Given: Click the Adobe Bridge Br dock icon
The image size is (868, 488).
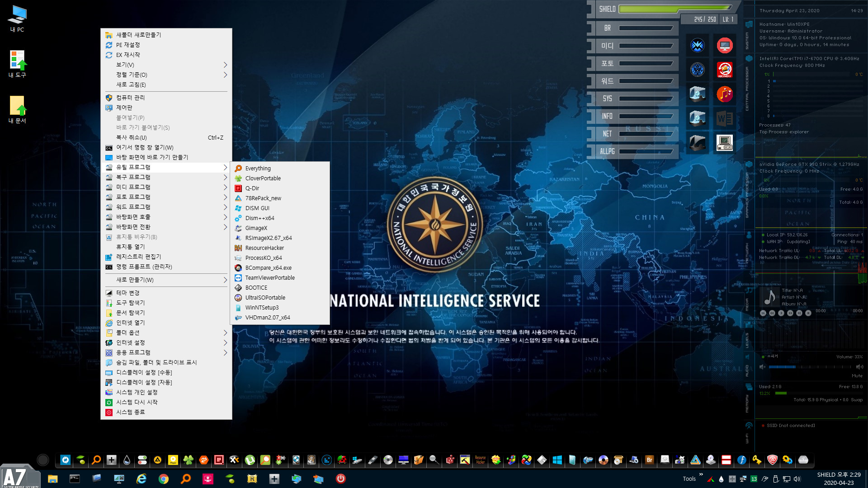Looking at the screenshot, I should point(649,460).
